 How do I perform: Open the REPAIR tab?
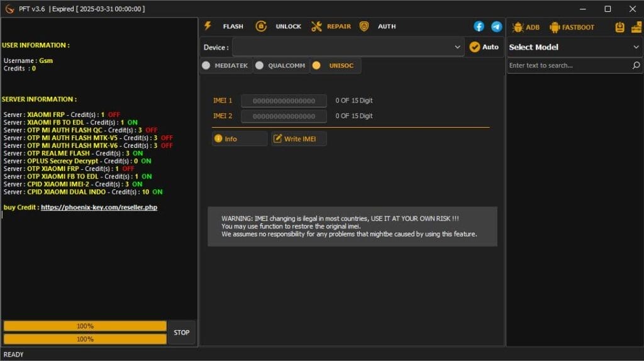[331, 26]
